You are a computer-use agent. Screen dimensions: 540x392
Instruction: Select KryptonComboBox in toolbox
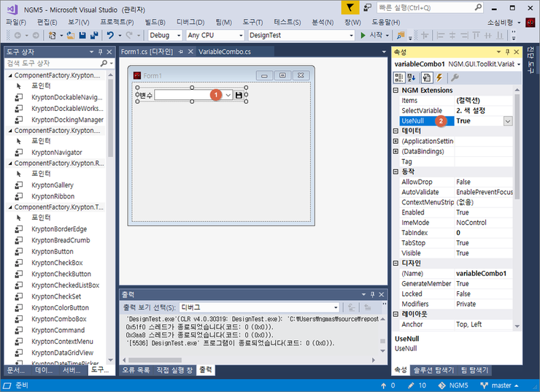(59, 319)
